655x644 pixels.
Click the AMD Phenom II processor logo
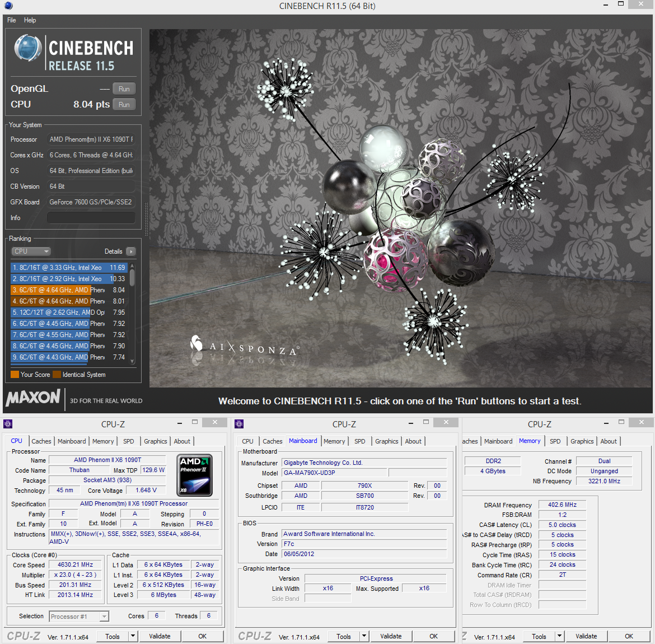click(x=195, y=475)
